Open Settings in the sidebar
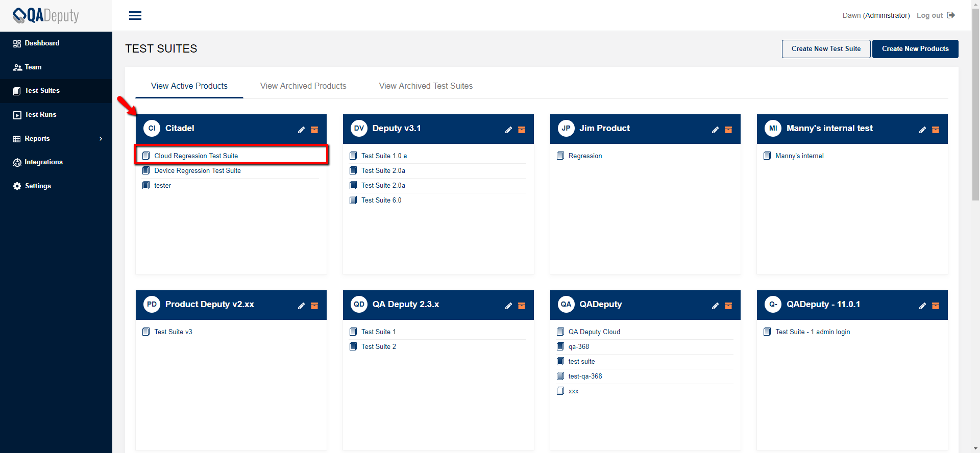This screenshot has height=453, width=980. click(x=56, y=186)
